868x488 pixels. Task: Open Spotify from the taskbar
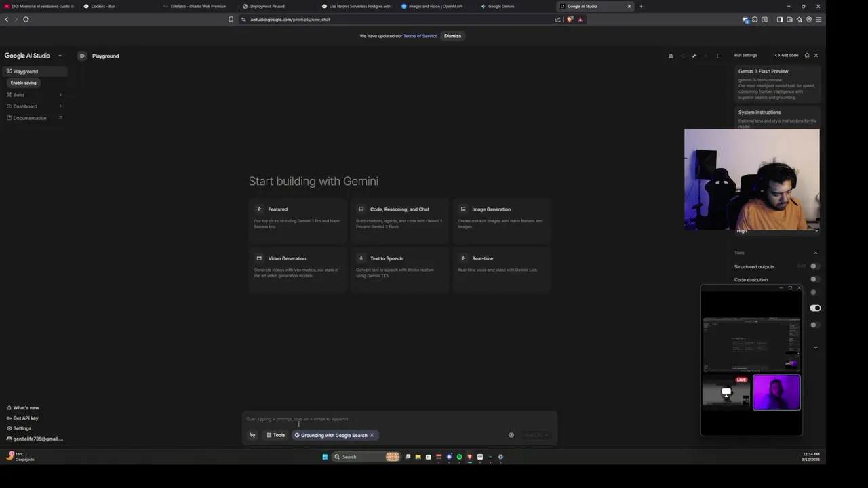pos(459,457)
